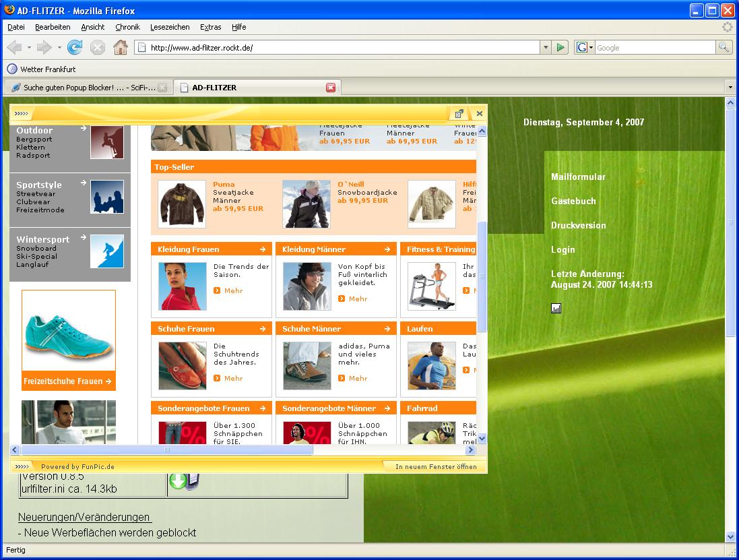This screenshot has width=739, height=560.
Task: Click In neuem Fenster öffnen
Action: 435,466
